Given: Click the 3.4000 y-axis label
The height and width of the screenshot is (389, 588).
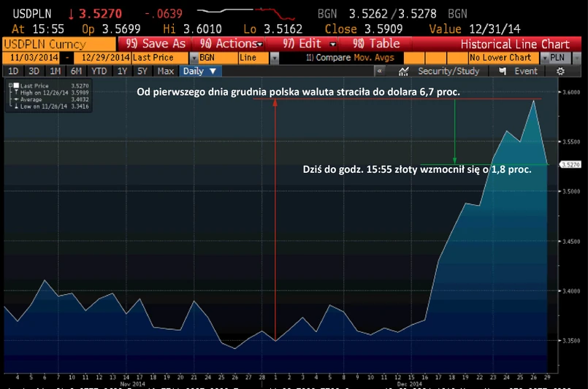Looking at the screenshot, I should pyautogui.click(x=570, y=290).
